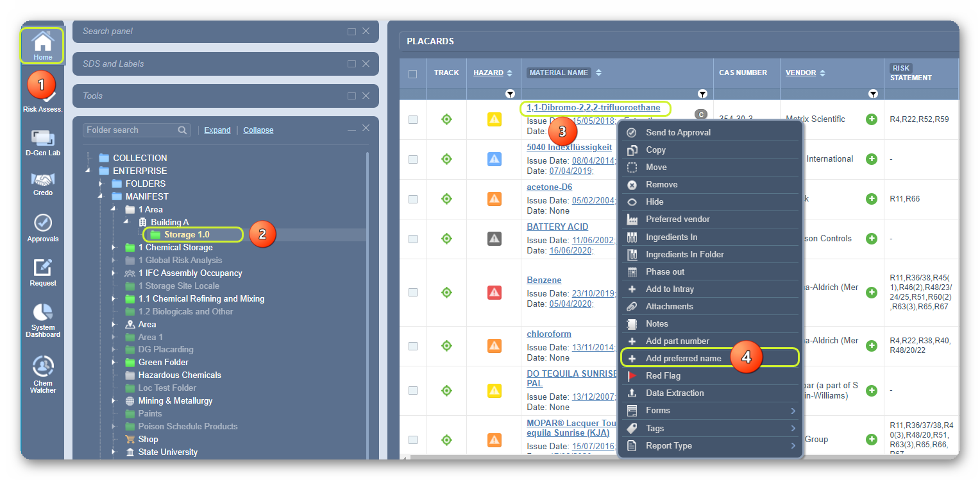Viewport: 980px width, 480px height.
Task: Open the System Dashboard
Action: (x=42, y=320)
